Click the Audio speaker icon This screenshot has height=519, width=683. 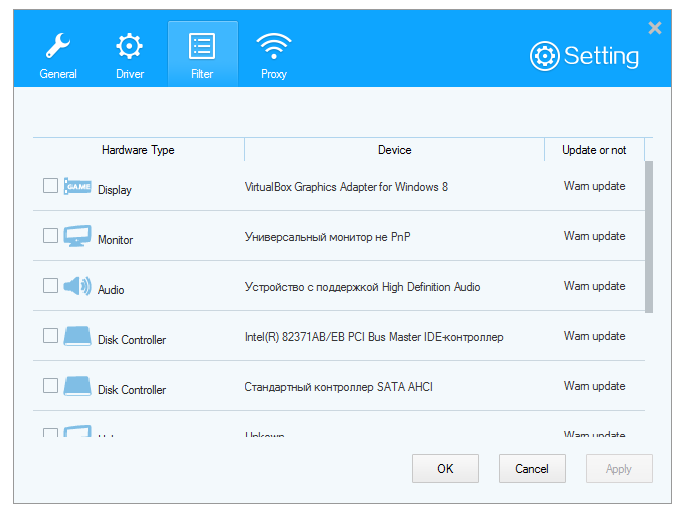click(77, 287)
